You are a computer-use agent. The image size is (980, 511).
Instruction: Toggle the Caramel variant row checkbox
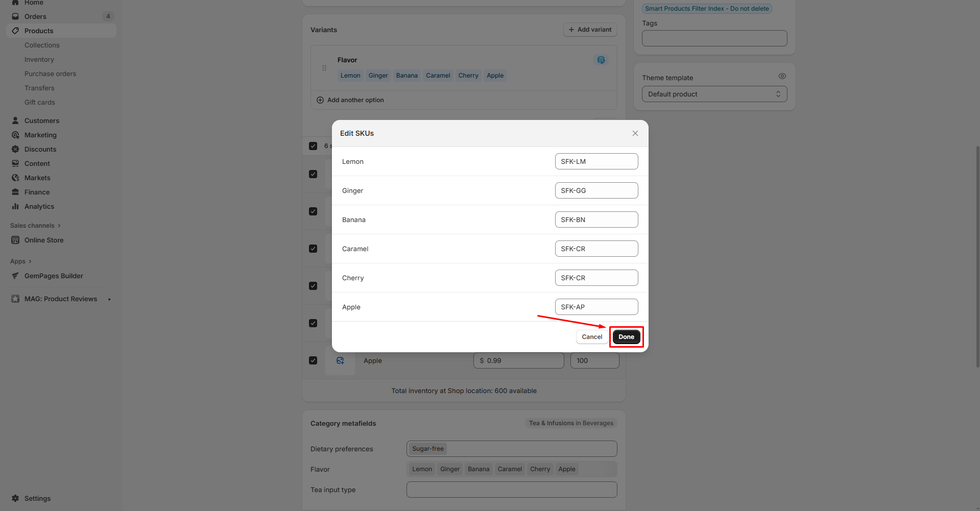(313, 286)
